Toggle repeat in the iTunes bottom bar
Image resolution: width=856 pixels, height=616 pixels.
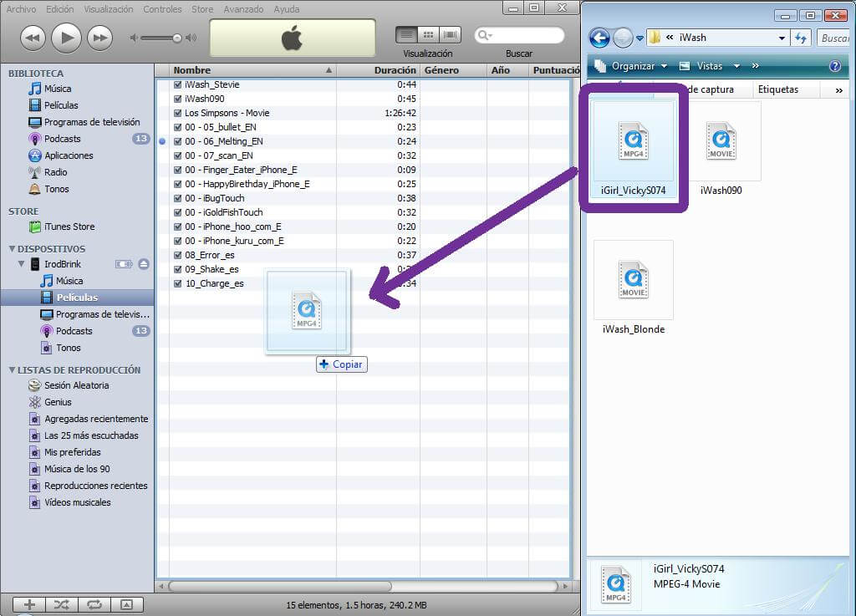pos(94,604)
